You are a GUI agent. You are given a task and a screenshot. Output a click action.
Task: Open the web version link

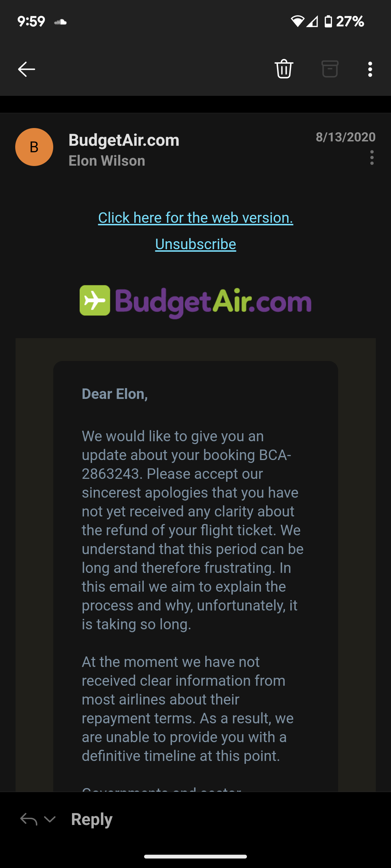point(195,218)
